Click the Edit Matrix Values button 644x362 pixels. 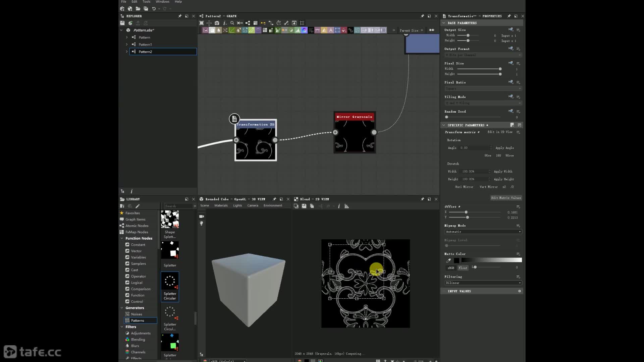(506, 198)
